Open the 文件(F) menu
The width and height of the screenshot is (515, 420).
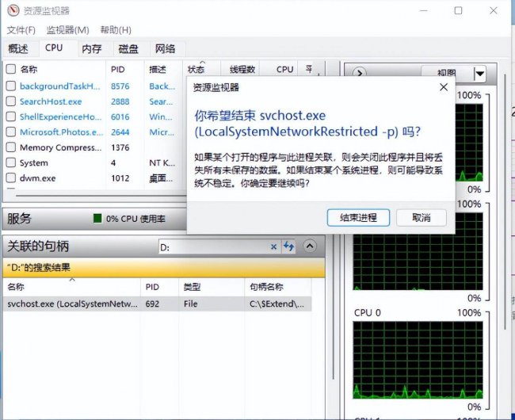[21, 30]
